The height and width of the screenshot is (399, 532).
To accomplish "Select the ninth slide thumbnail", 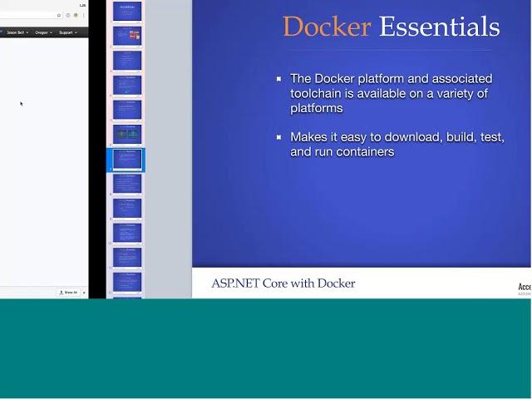I will (127, 208).
